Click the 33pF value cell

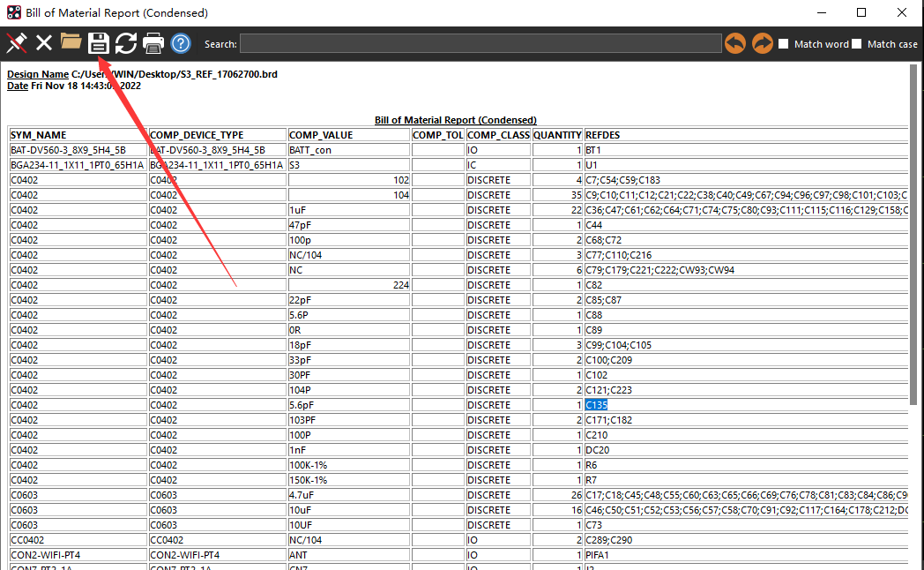click(349, 360)
